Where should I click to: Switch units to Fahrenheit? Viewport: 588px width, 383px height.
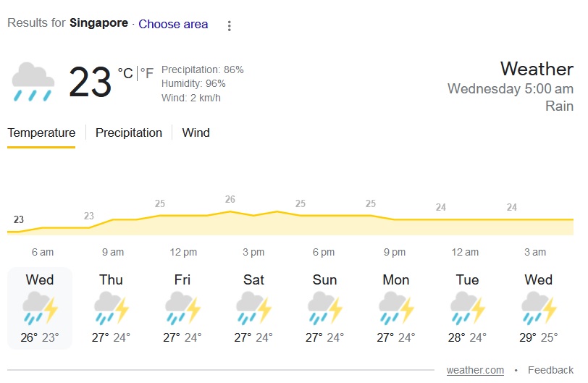pyautogui.click(x=147, y=74)
